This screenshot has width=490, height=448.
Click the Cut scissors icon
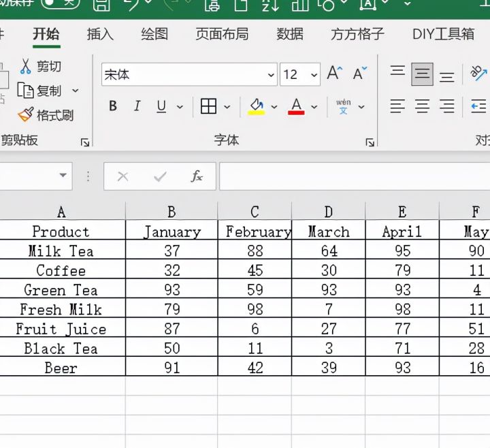click(x=26, y=66)
